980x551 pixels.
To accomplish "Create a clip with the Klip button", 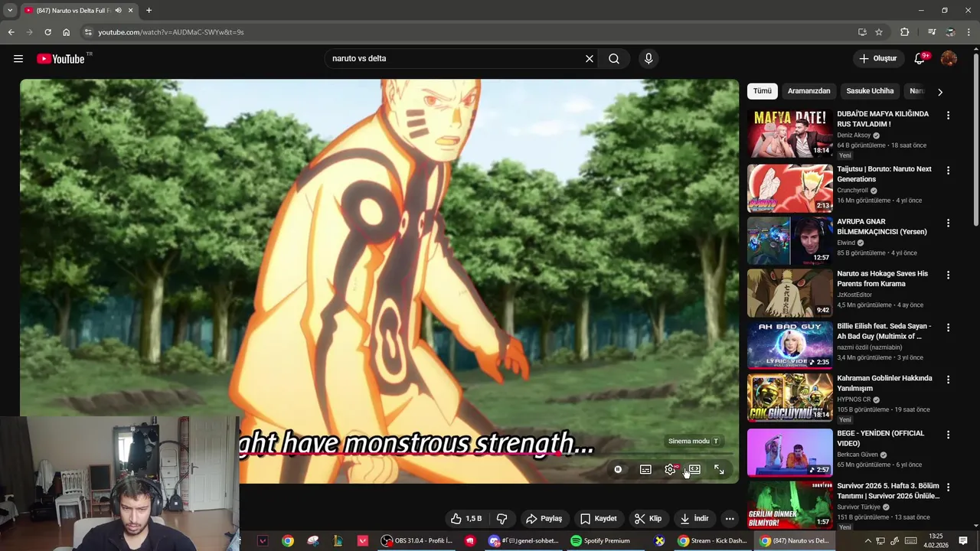I will (x=648, y=519).
